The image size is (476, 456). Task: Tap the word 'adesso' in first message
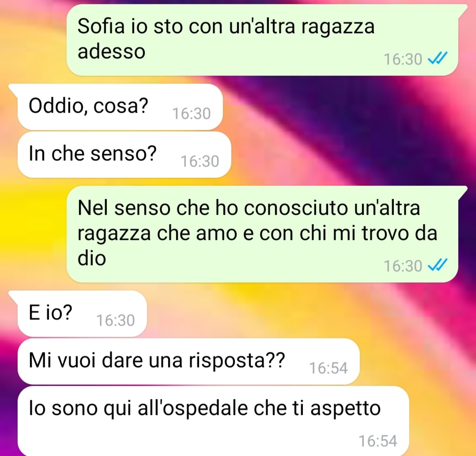coord(111,51)
